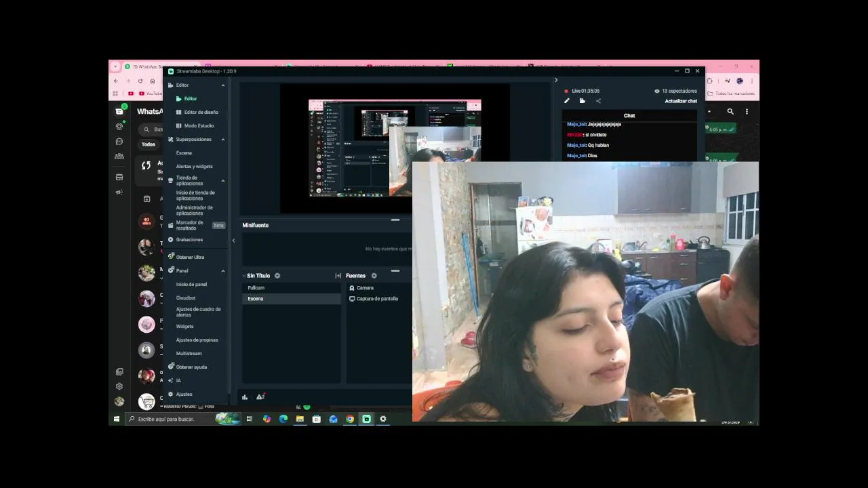
Task: Open Widgets in Panel section
Action: point(184,326)
